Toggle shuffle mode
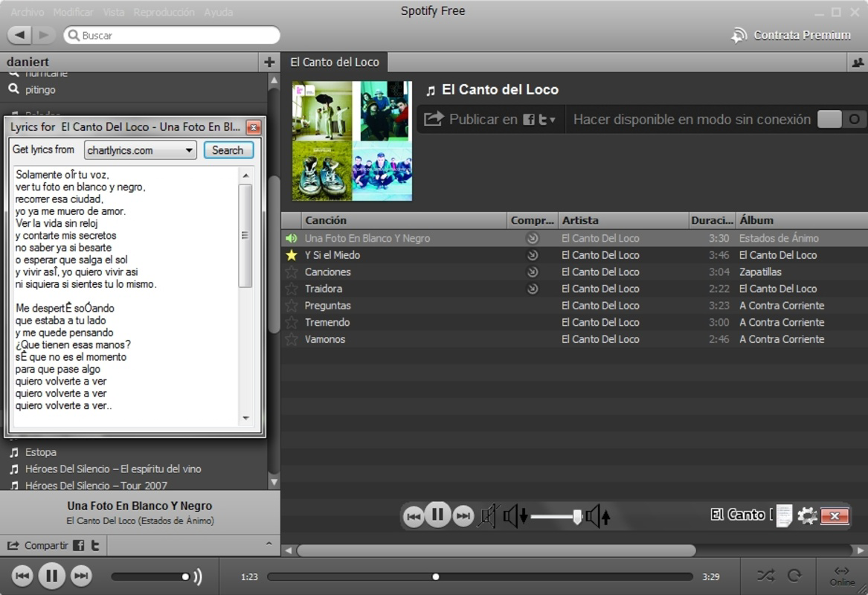Viewport: 868px width, 595px height. [765, 576]
